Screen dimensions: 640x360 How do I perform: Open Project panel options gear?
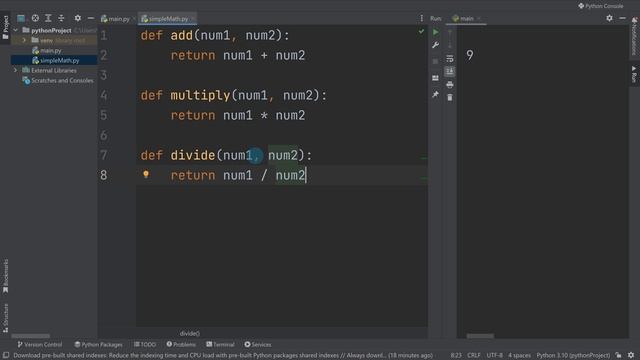click(x=78, y=18)
